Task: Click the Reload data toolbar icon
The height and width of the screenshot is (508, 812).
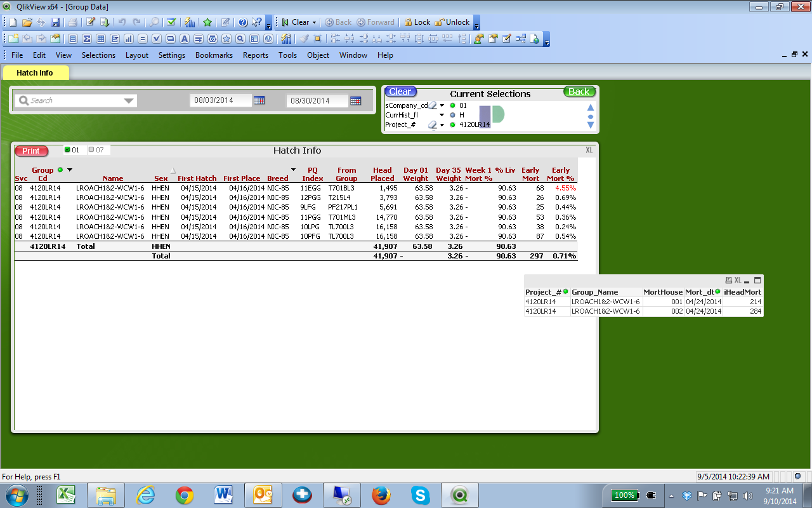Action: (x=105, y=22)
